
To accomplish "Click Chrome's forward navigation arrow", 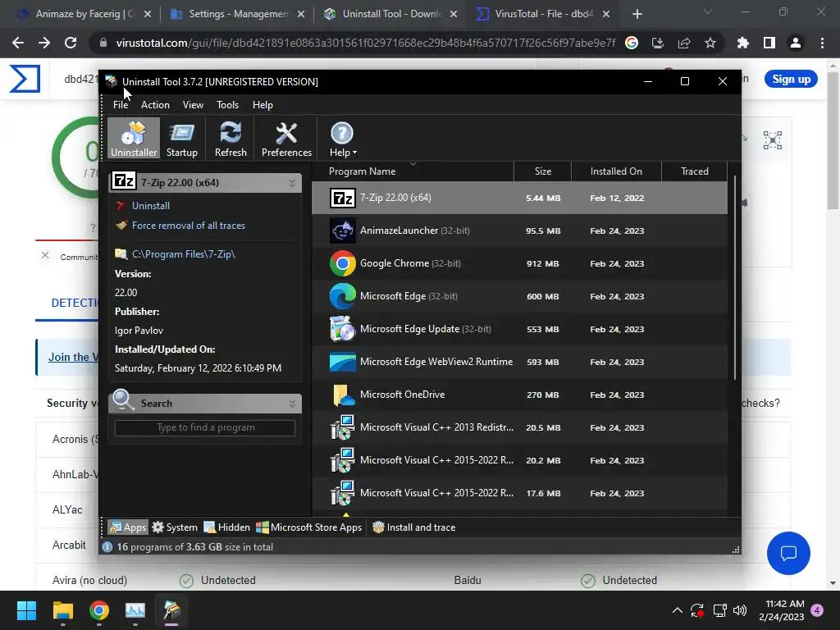I will [x=44, y=43].
